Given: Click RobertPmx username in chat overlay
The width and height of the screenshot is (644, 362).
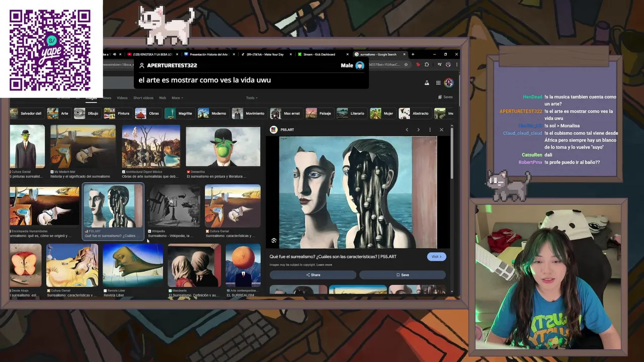Looking at the screenshot, I should click(530, 162).
